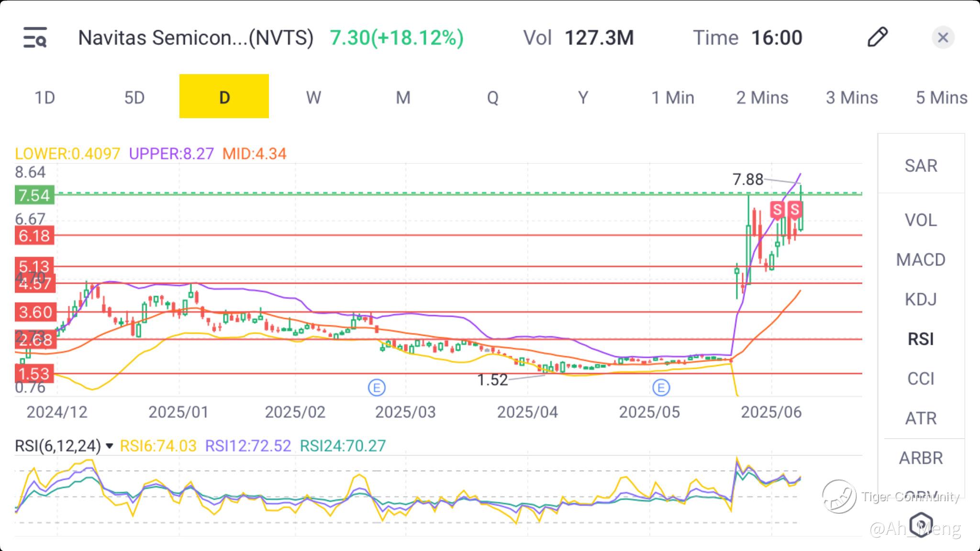Tap the second red S sell marker
The width and height of the screenshot is (980, 551).
coord(795,209)
